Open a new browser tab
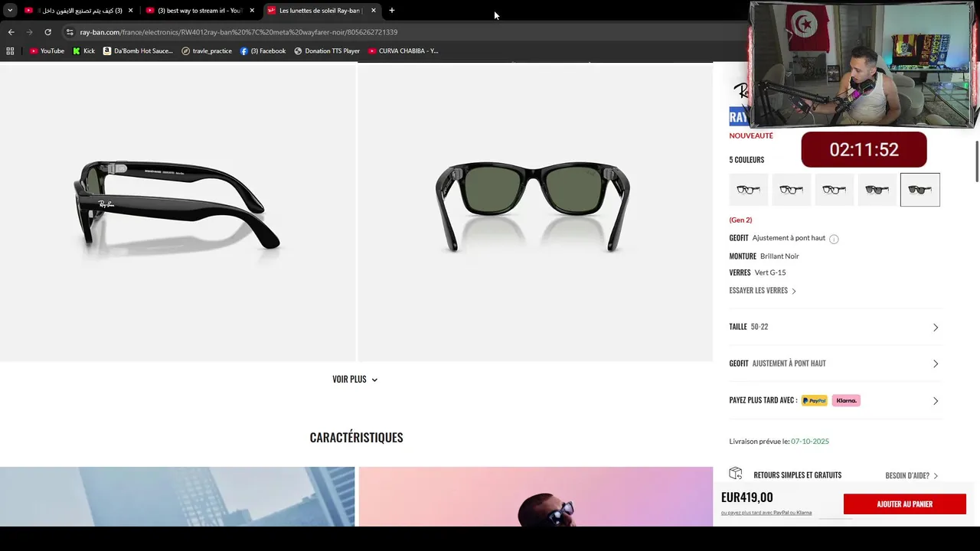This screenshot has height=551, width=980. click(392, 11)
